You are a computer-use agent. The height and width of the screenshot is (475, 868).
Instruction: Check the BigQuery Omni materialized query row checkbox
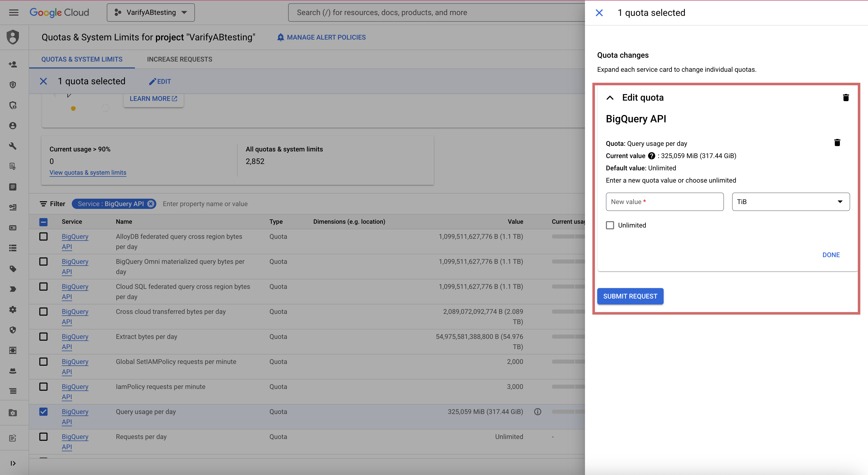[x=43, y=262]
